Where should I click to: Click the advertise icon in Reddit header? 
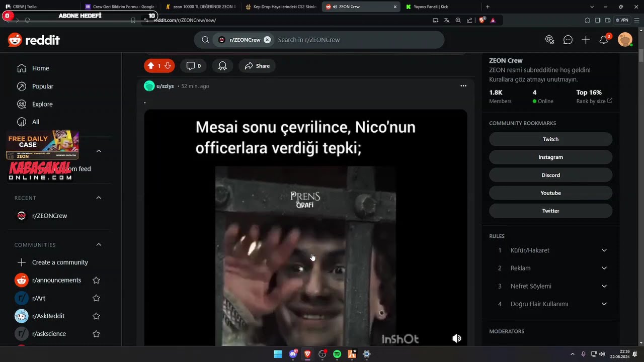(549, 40)
